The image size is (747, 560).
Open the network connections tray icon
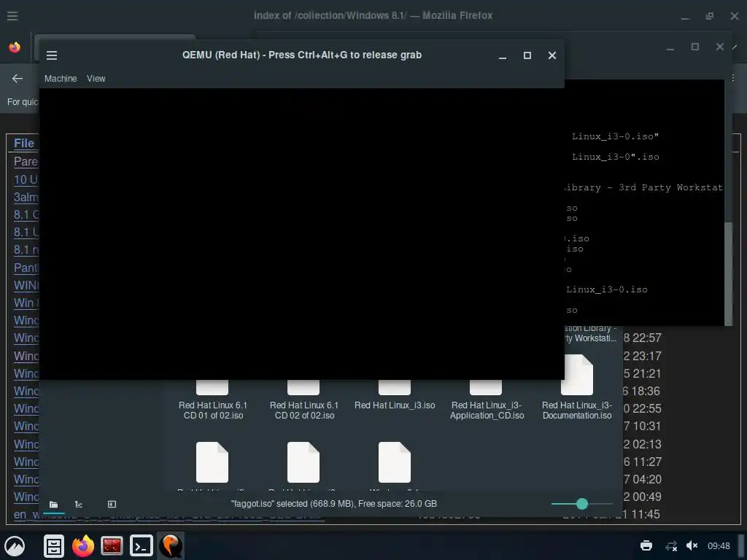click(671, 545)
